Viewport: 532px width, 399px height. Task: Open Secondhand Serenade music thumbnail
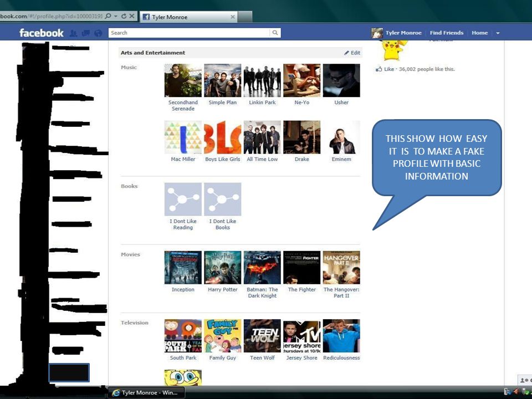tap(183, 80)
